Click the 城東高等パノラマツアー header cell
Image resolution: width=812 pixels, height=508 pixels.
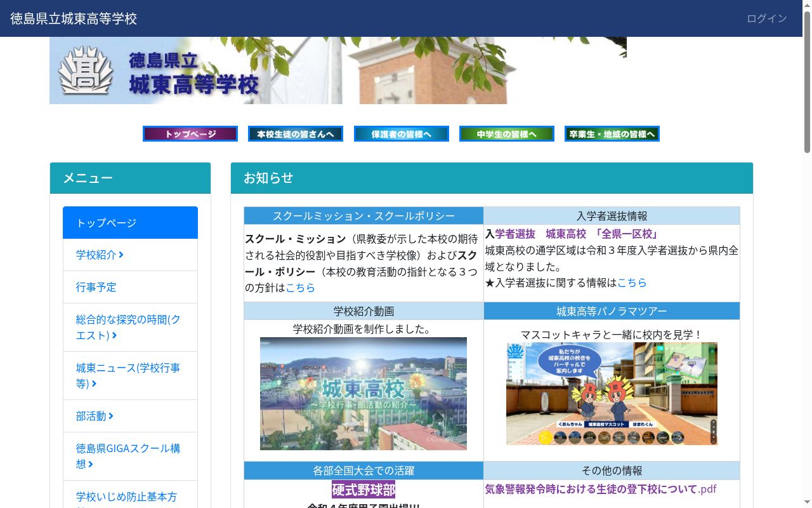(x=612, y=311)
